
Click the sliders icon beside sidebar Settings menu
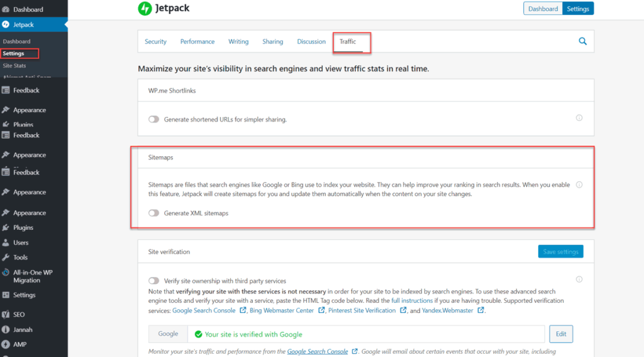click(x=6, y=295)
